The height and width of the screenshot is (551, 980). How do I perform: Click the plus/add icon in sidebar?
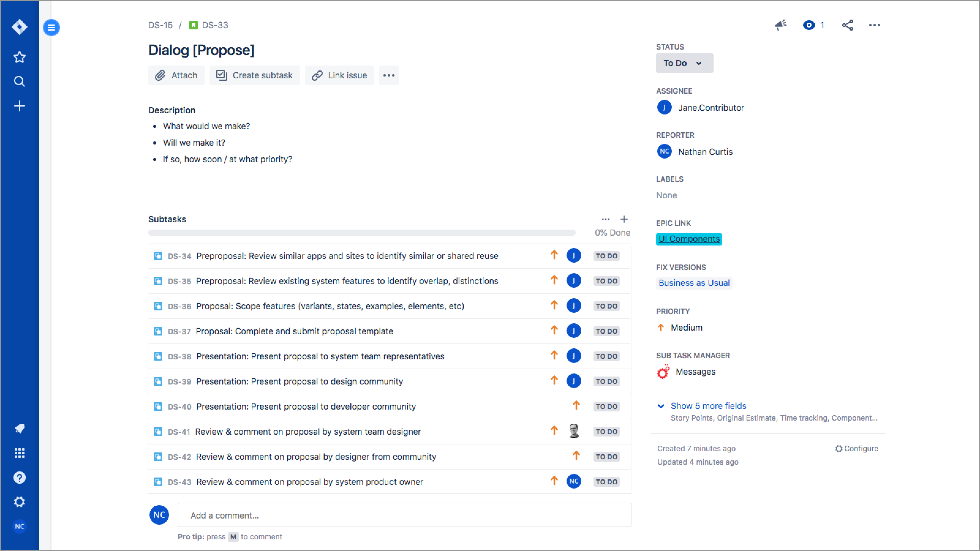coord(20,106)
